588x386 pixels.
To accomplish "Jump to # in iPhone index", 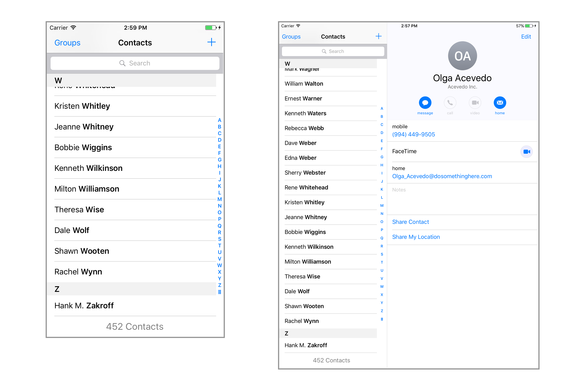I will click(x=219, y=292).
